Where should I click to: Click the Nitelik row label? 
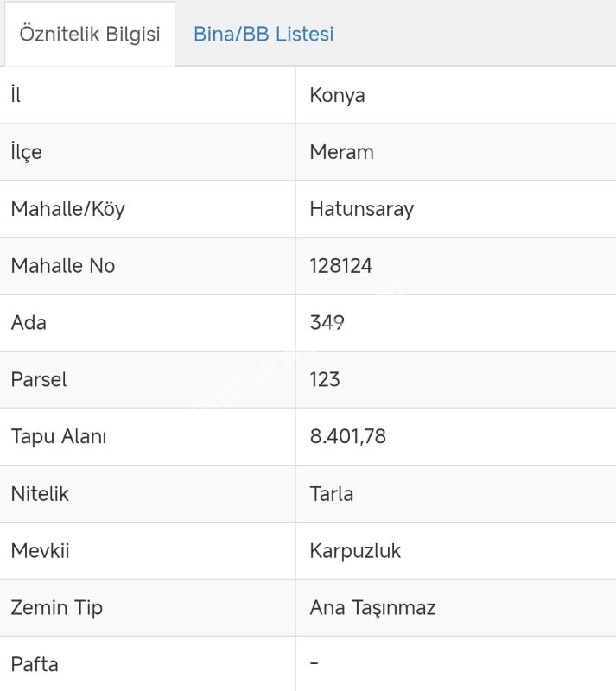tap(40, 494)
